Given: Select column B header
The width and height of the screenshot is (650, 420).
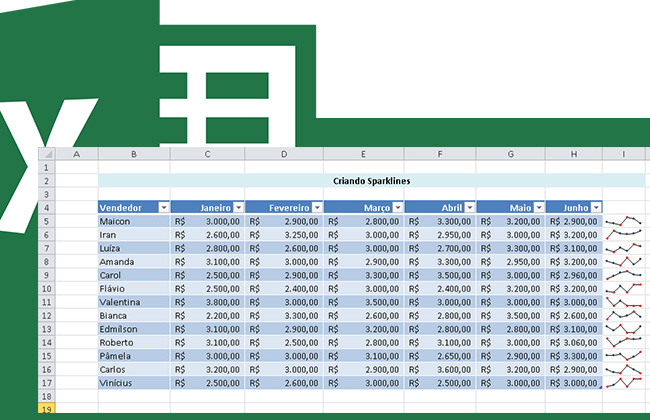Looking at the screenshot, I should point(134,154).
